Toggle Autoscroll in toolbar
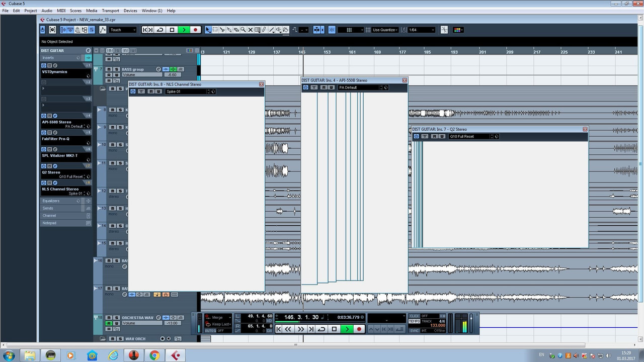Image resolution: width=644 pixels, height=362 pixels. 317,30
